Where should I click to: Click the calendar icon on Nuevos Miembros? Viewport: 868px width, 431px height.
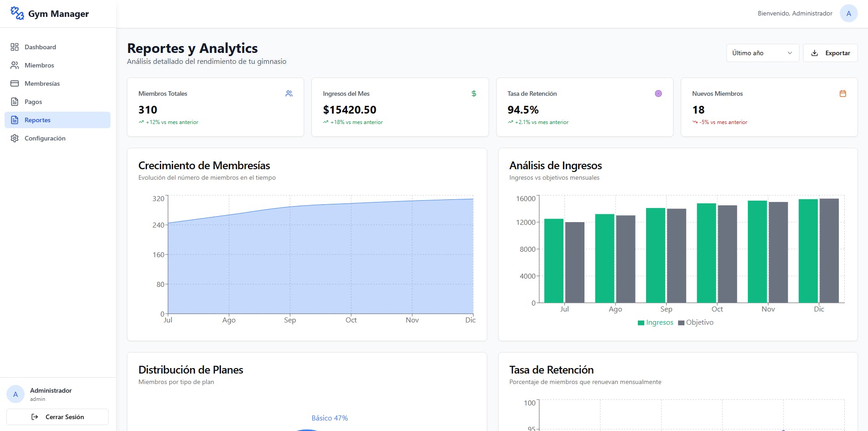tap(842, 93)
